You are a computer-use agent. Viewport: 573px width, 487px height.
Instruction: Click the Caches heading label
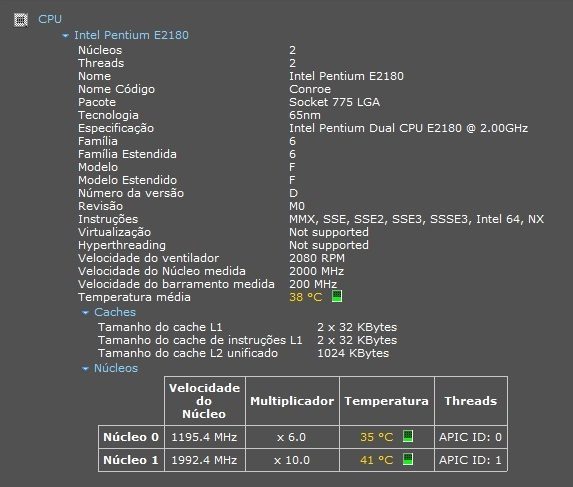tap(115, 312)
